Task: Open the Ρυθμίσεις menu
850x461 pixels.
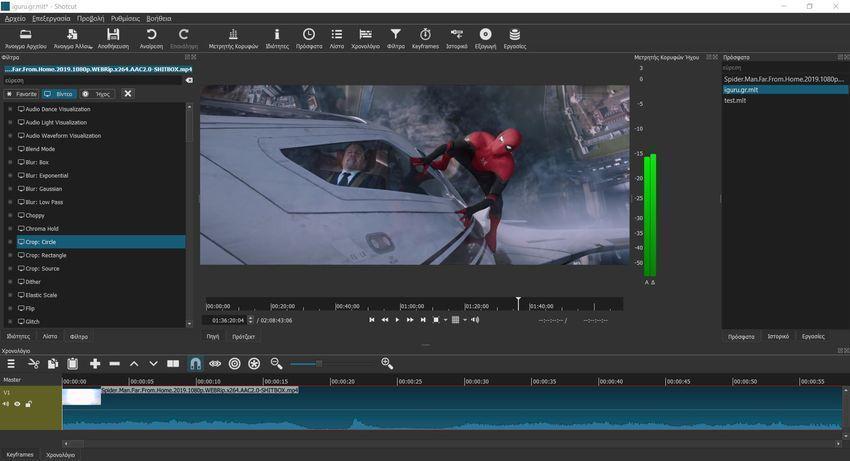Action: tap(125, 18)
